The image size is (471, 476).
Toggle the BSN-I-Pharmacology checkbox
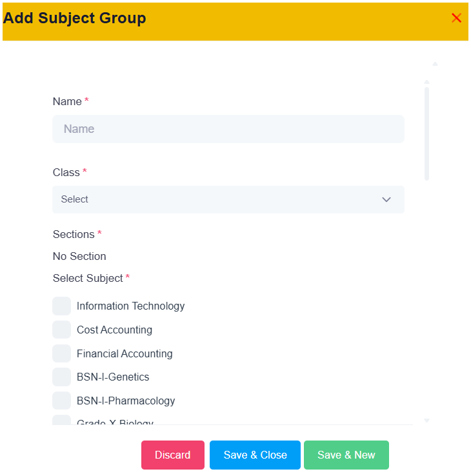[x=62, y=401]
